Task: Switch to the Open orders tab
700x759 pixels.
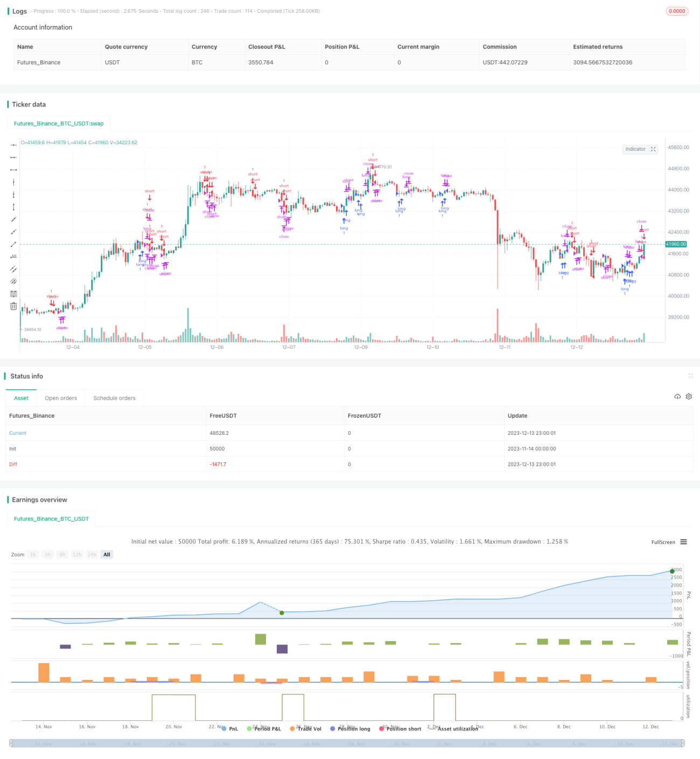Action: (61, 398)
